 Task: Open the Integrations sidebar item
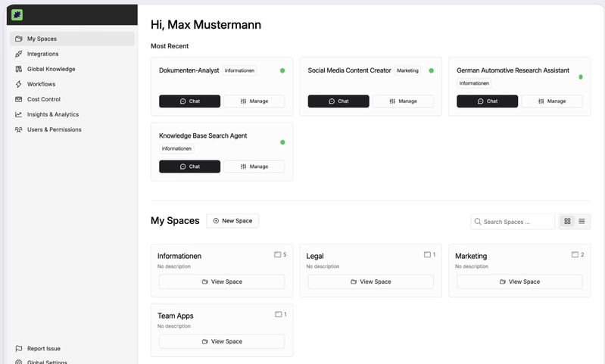point(42,54)
